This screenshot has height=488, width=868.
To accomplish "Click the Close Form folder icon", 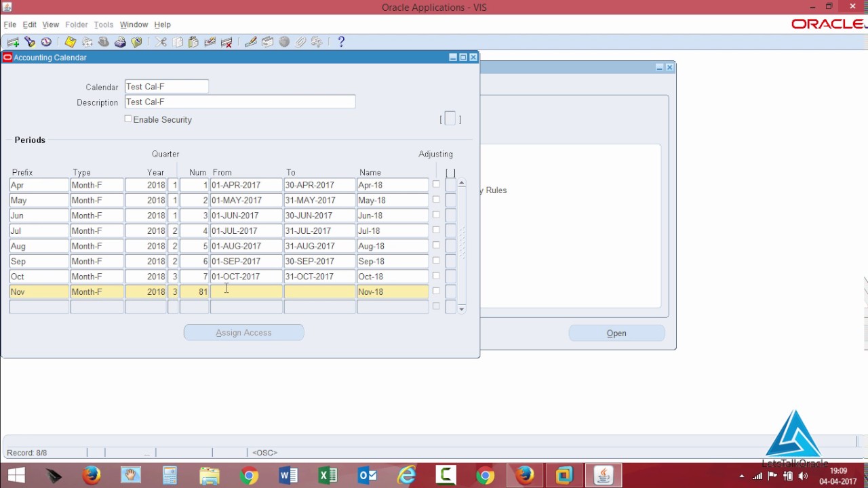I will (x=137, y=42).
